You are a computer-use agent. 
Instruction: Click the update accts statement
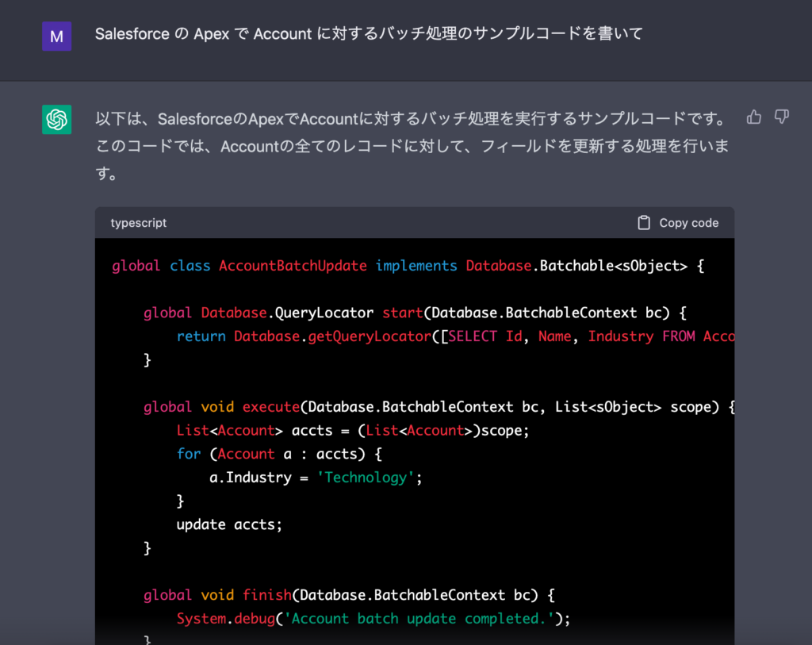click(x=229, y=524)
